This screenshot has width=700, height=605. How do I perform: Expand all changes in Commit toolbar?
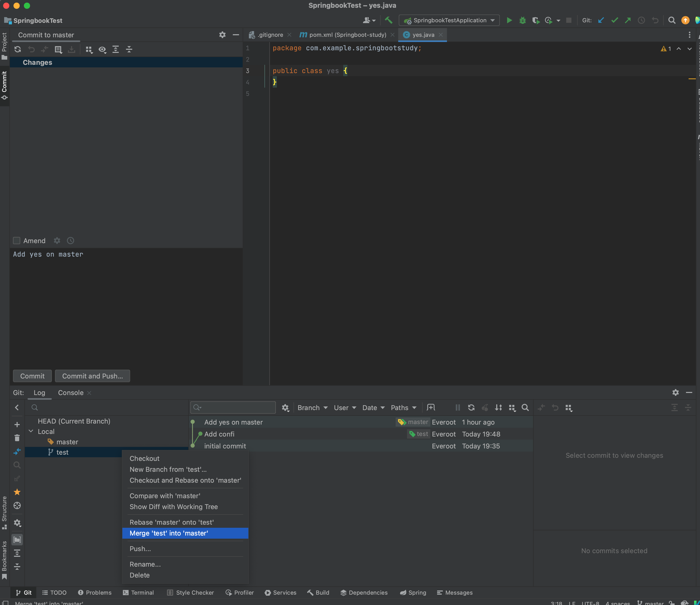116,49
